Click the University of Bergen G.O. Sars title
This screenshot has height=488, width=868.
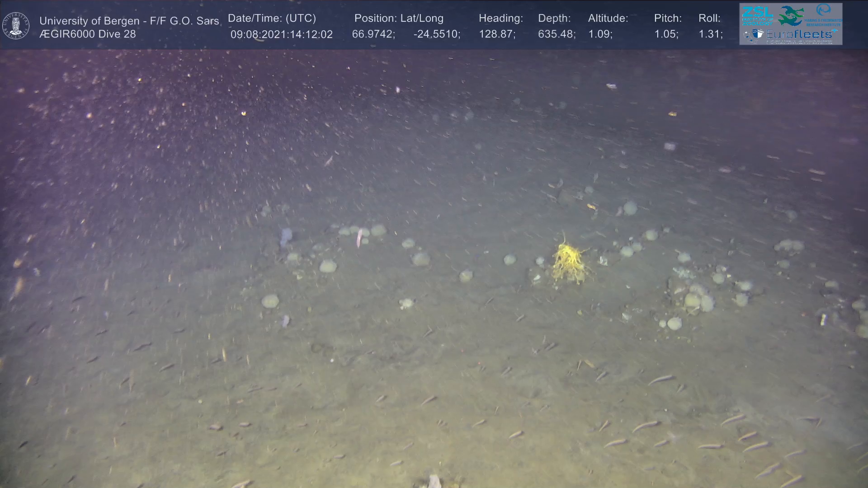coord(129,21)
